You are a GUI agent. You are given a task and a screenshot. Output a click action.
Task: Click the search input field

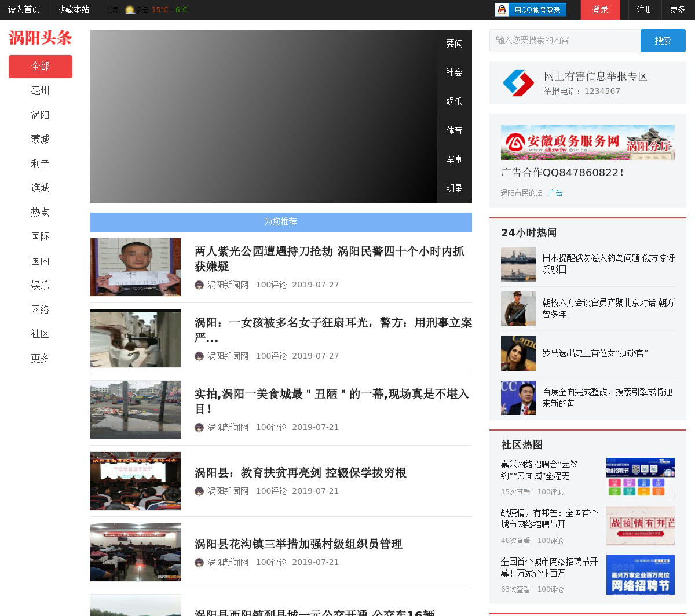click(565, 41)
